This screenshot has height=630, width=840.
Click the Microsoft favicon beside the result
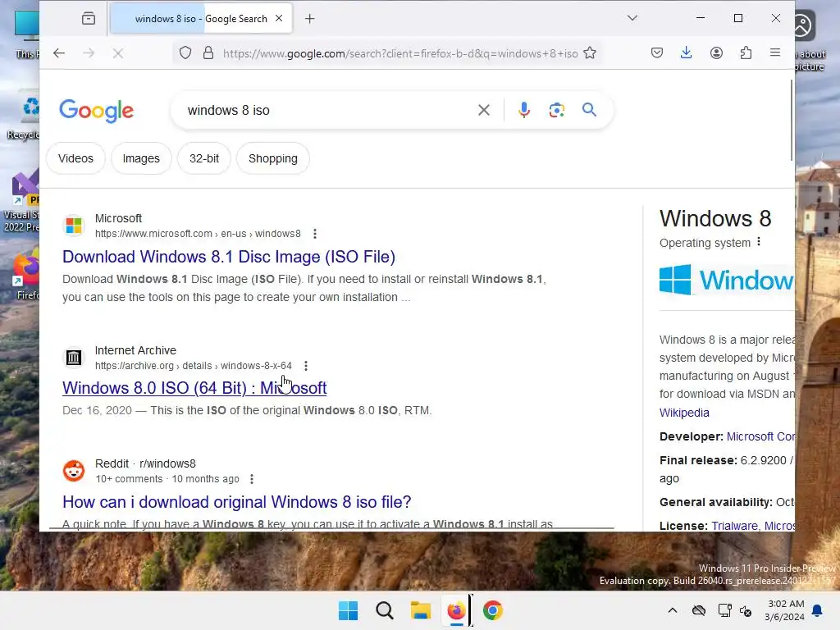pyautogui.click(x=74, y=225)
